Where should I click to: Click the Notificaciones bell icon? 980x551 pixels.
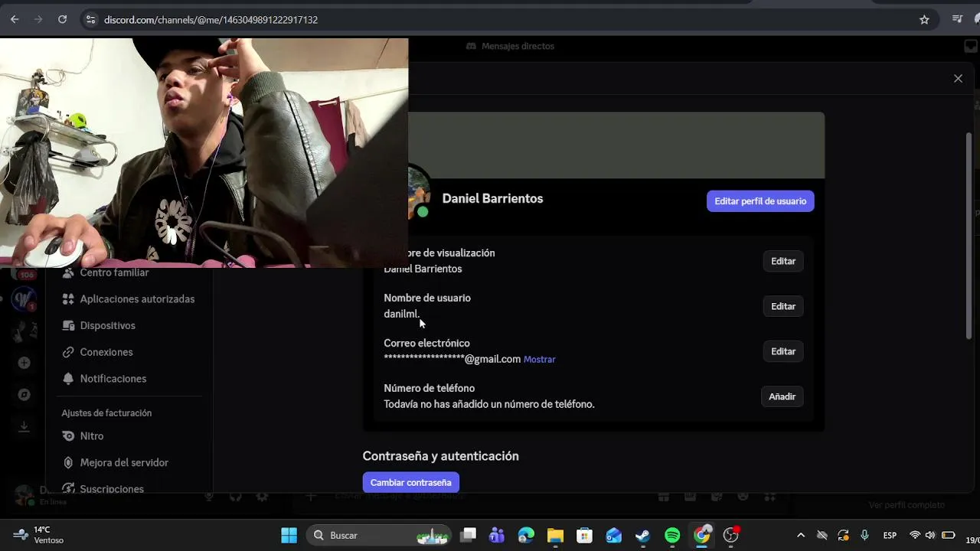pyautogui.click(x=68, y=379)
